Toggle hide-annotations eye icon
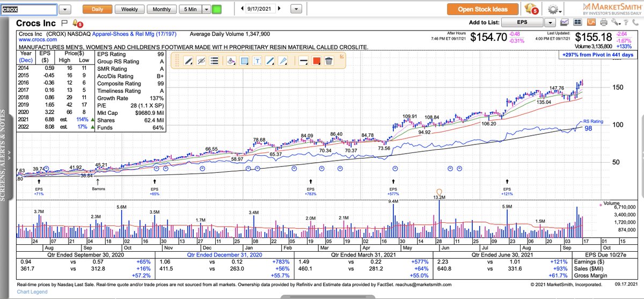 202,61
